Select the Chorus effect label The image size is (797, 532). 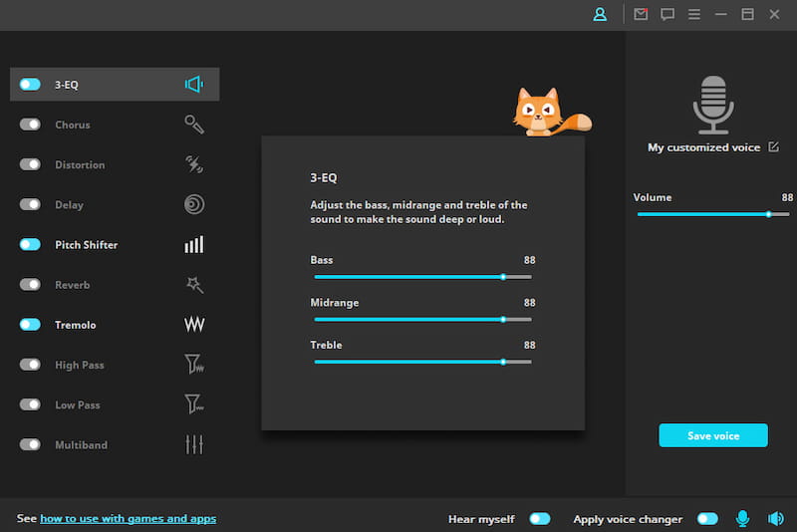[73, 125]
